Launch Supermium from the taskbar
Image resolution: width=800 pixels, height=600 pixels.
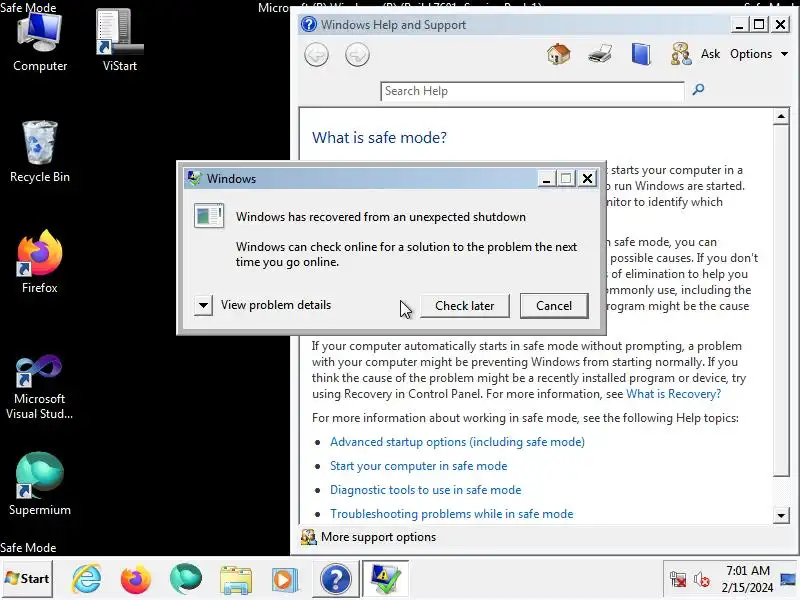tap(186, 579)
